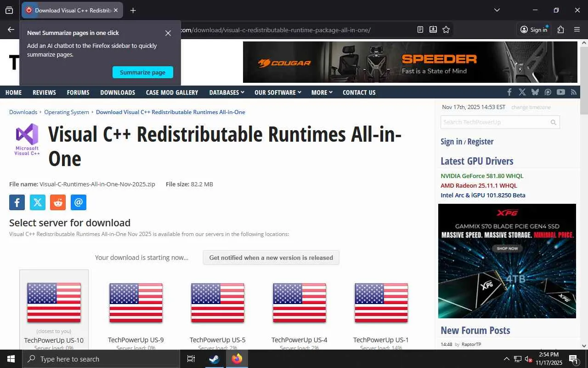Open TechPowerUp's YouTube channel icon
Screen dimensions: 588x368
(561, 92)
